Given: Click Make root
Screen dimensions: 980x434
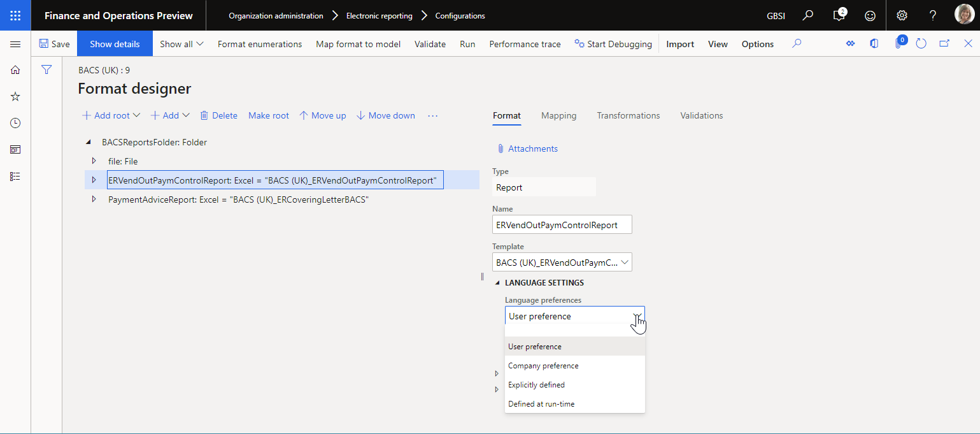Looking at the screenshot, I should 269,115.
